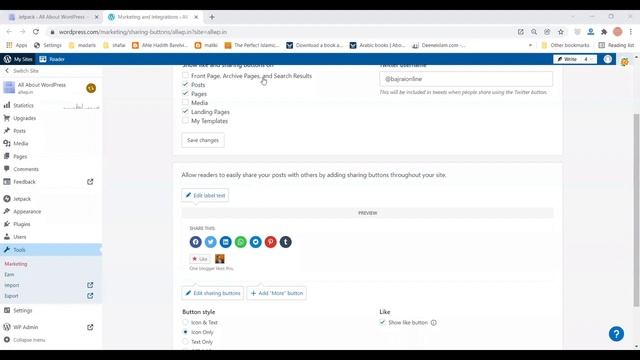This screenshot has width=640, height=360.
Task: Open the Export external link icon
Action: click(x=90, y=296)
